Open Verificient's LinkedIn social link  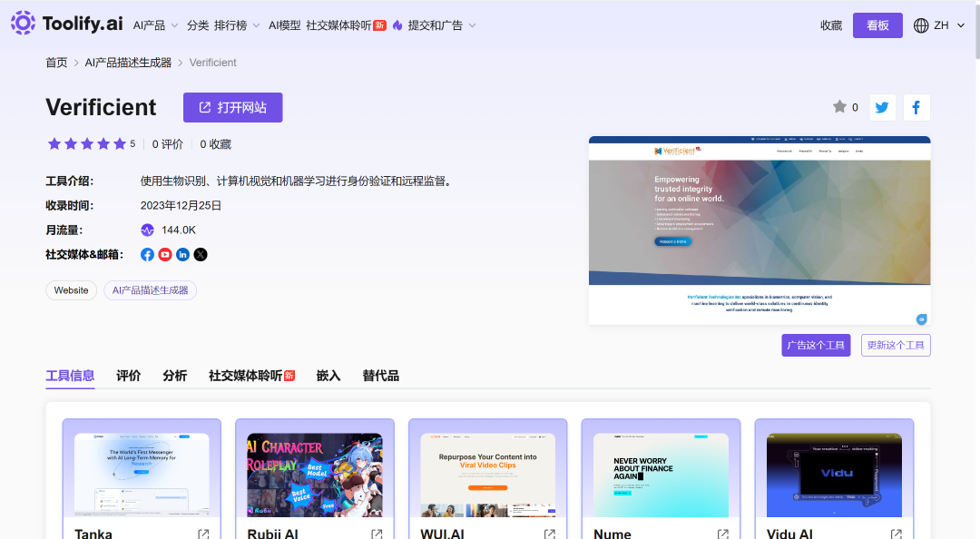pyautogui.click(x=182, y=254)
